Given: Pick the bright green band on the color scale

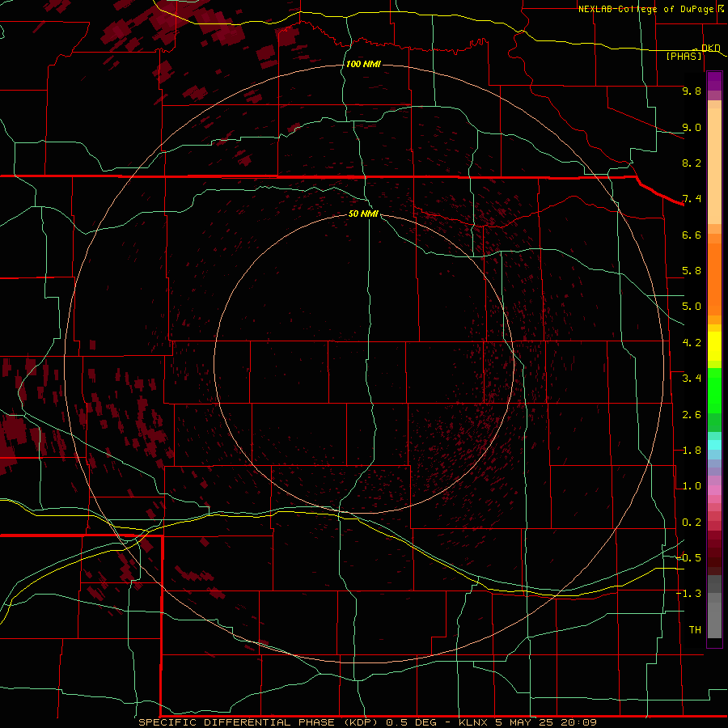Looking at the screenshot, I should pos(714,392).
